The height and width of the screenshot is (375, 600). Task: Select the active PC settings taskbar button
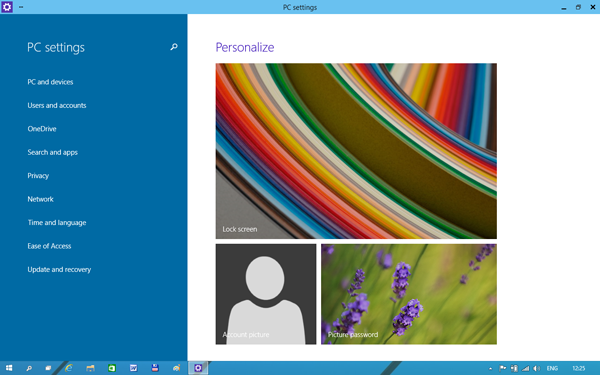tap(198, 368)
